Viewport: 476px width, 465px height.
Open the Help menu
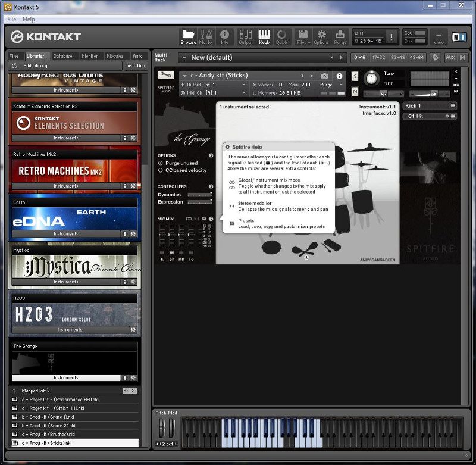coord(29,19)
